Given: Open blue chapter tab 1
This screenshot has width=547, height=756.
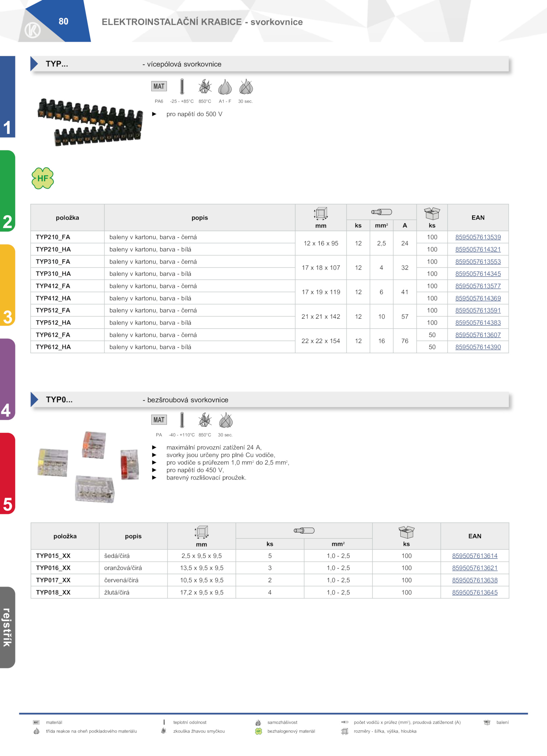Looking at the screenshot, I should [x=8, y=97].
